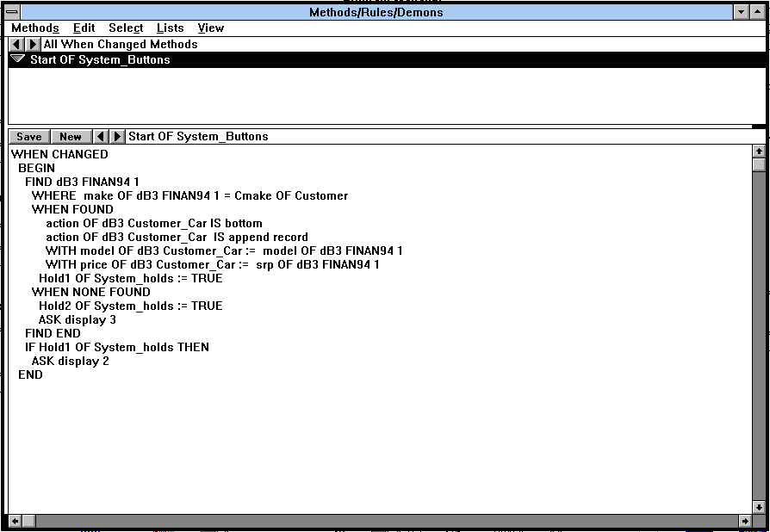Click the vertical scrollbar thumb

point(759,165)
